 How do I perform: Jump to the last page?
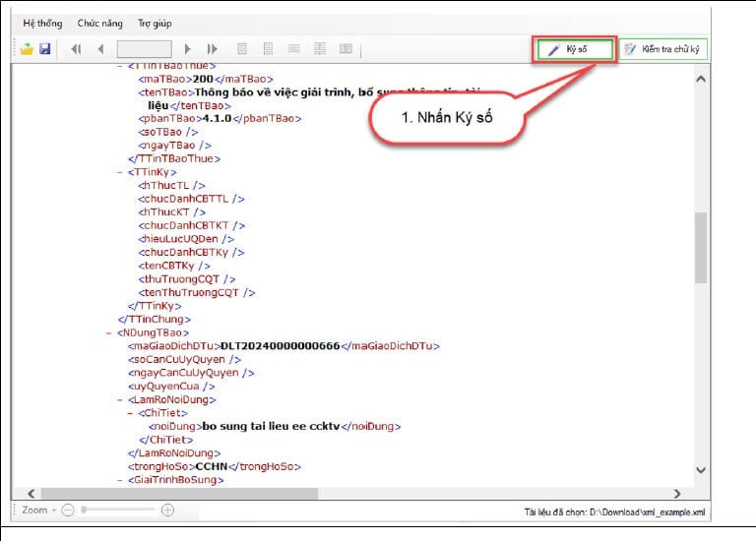tap(212, 48)
